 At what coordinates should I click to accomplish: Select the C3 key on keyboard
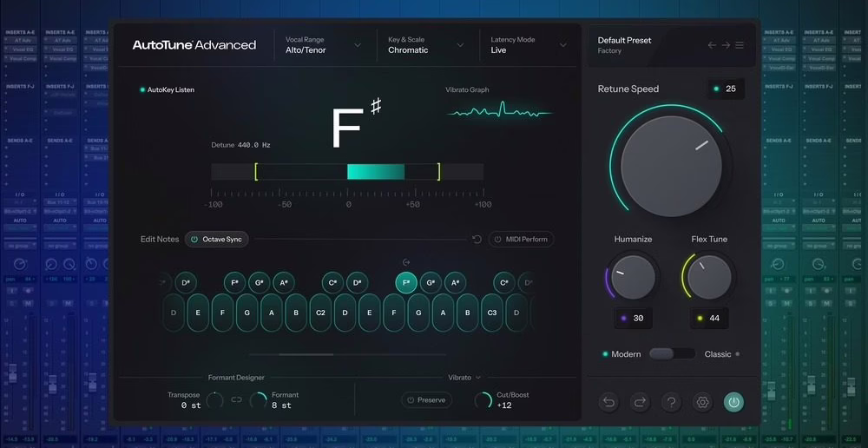click(x=491, y=313)
